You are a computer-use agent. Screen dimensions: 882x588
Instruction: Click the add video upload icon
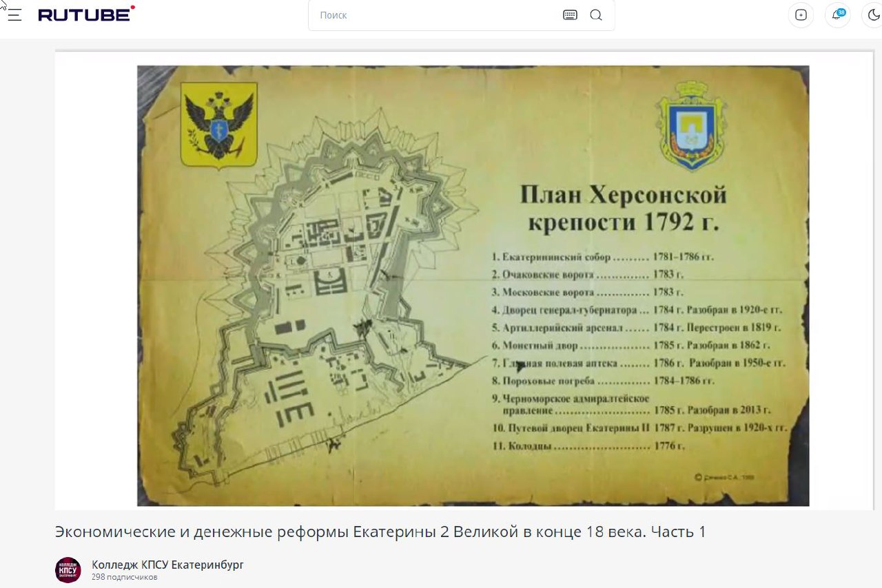point(801,15)
